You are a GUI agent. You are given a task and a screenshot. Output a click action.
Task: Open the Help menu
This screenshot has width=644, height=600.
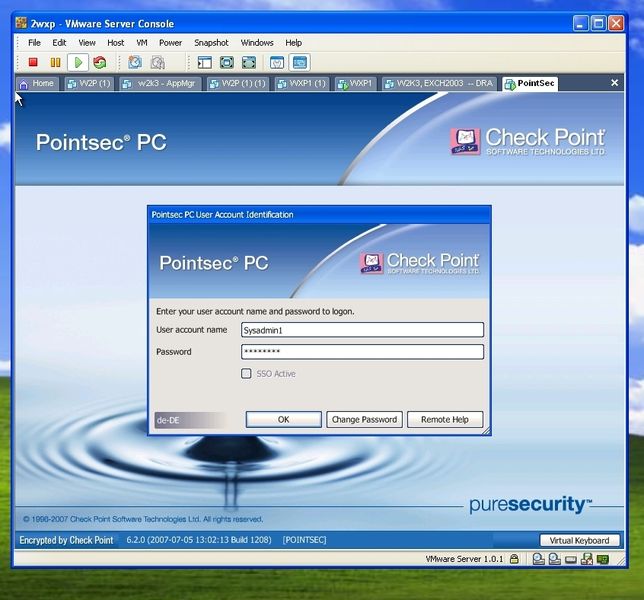pos(294,43)
